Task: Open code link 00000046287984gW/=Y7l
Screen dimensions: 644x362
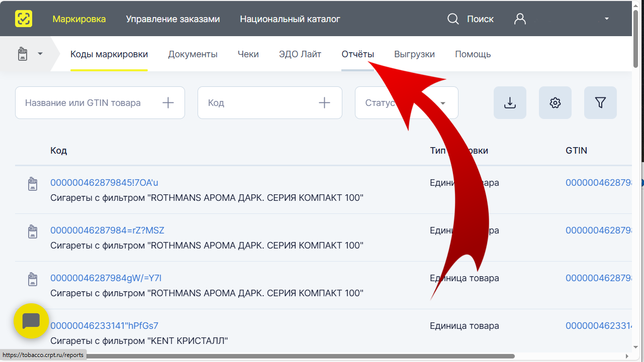Action: coord(106,278)
